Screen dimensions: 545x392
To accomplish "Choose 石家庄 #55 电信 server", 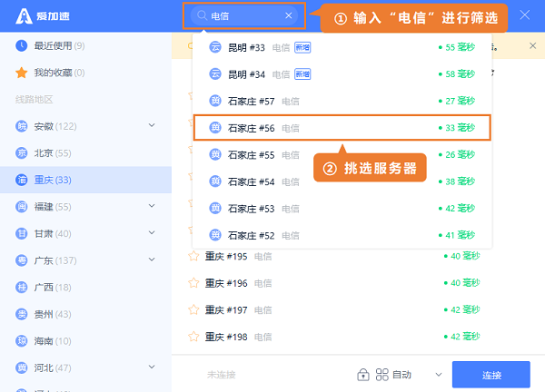I will [342, 155].
